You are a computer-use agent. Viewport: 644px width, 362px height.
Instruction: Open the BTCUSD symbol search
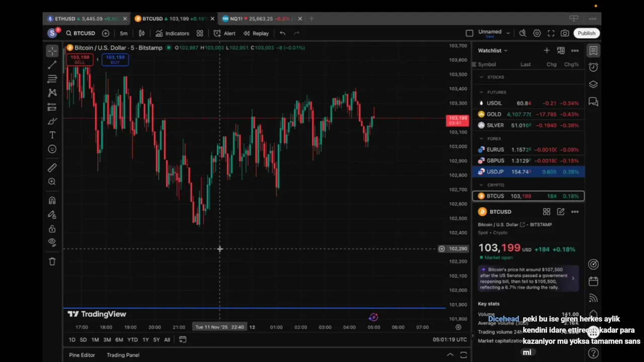pyautogui.click(x=80, y=33)
